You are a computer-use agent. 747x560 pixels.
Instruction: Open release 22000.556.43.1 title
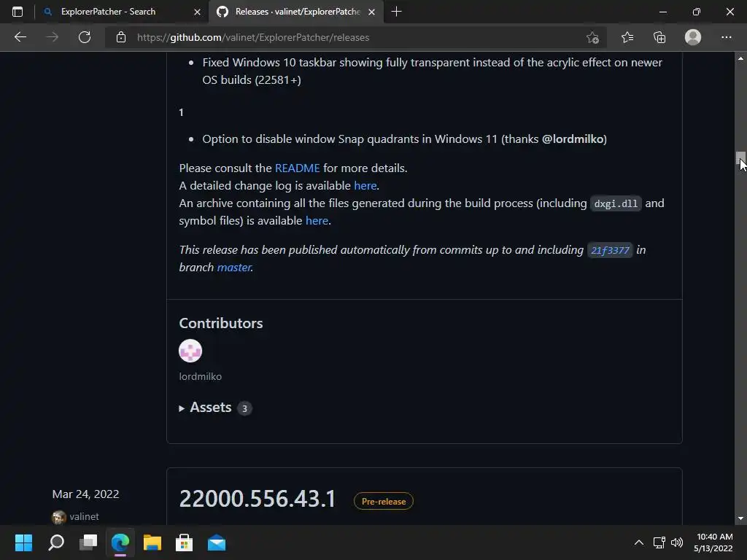point(258,499)
